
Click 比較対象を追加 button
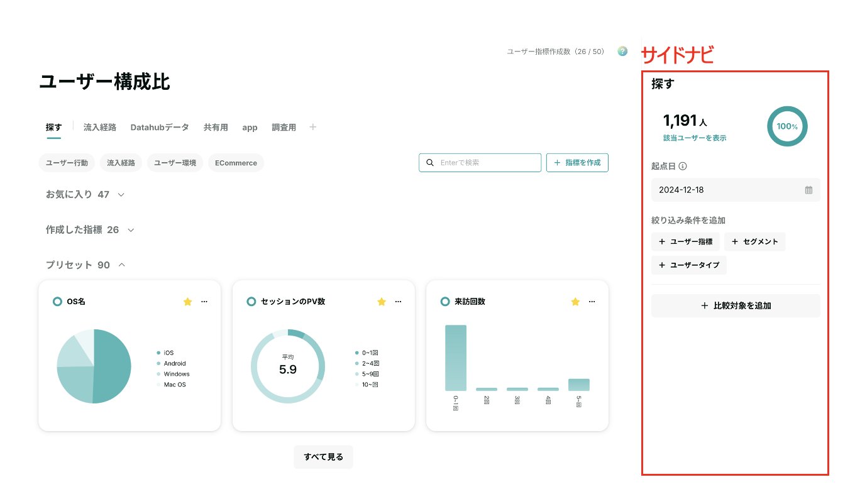coord(736,306)
